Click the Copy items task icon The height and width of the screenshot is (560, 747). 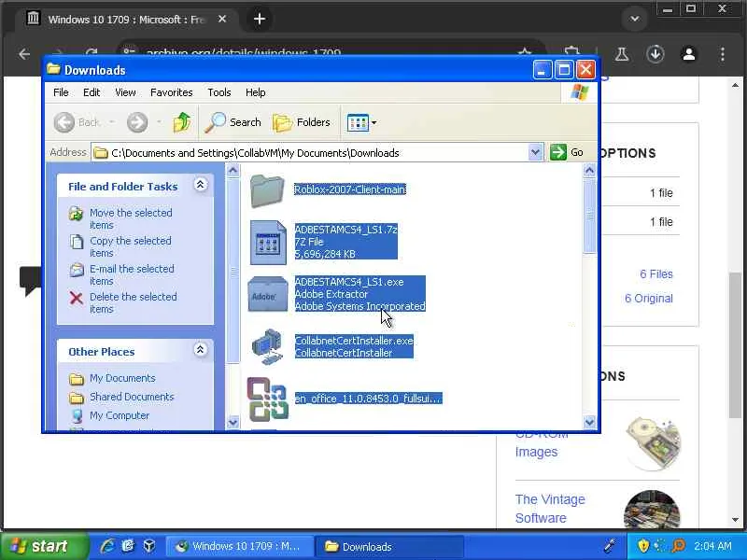(77, 242)
